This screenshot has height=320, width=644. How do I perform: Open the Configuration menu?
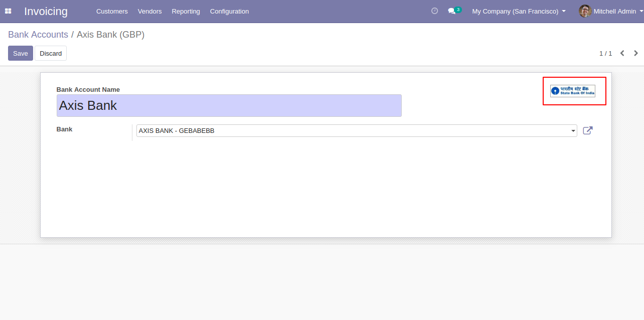[229, 11]
